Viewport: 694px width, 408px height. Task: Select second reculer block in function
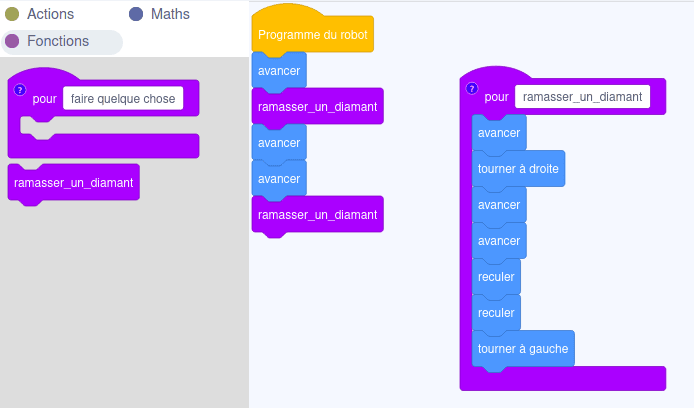click(x=496, y=313)
